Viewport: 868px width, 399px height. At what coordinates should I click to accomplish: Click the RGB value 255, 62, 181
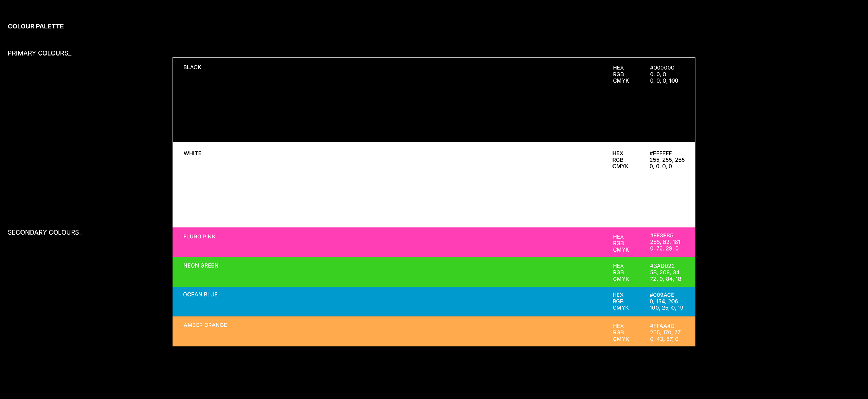[665, 242]
